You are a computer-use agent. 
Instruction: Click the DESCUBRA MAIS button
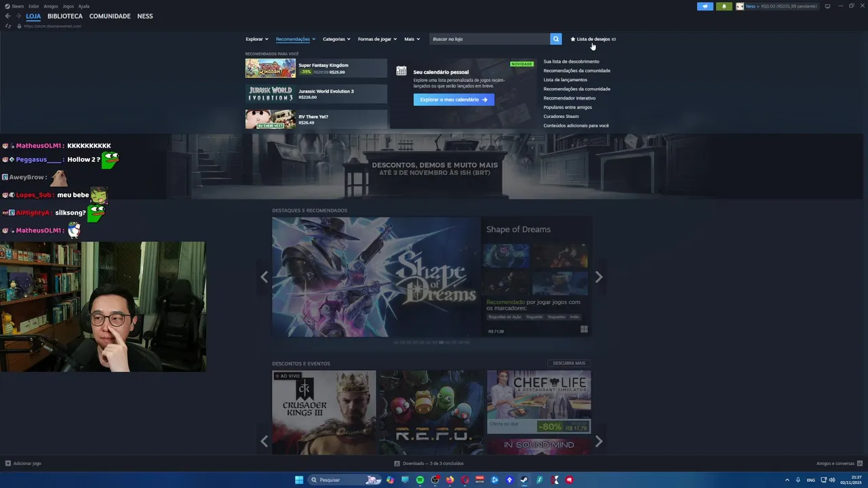(x=569, y=363)
